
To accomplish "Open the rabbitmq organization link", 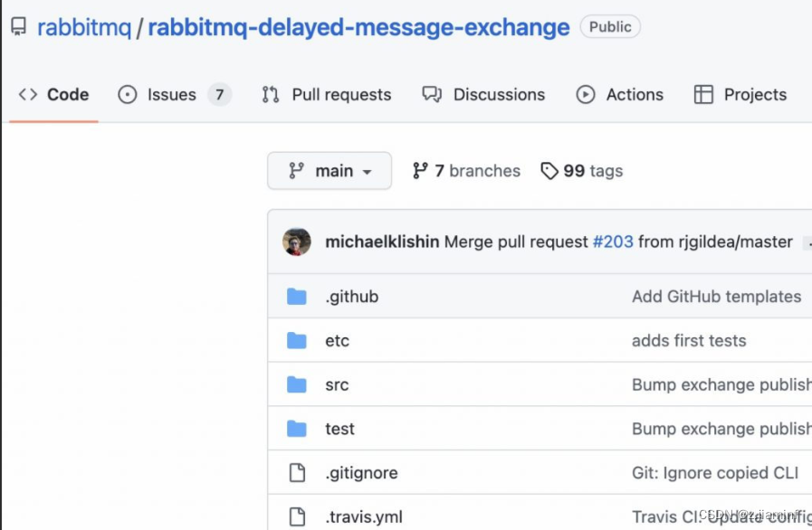I will [84, 27].
